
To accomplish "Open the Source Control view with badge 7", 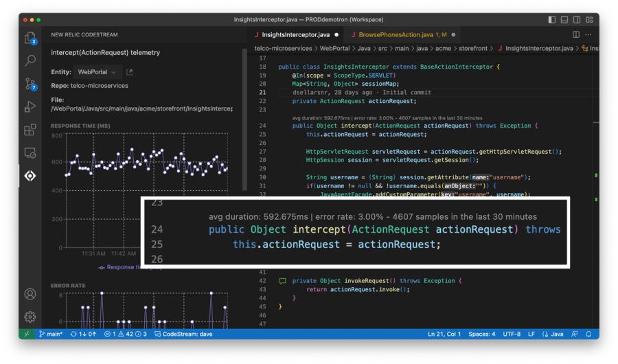I will pos(30,84).
